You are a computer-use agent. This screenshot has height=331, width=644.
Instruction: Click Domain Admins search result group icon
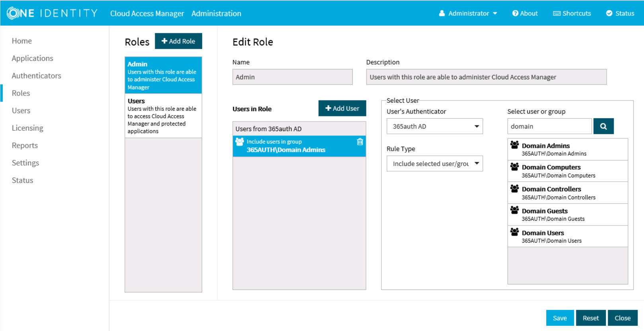514,145
